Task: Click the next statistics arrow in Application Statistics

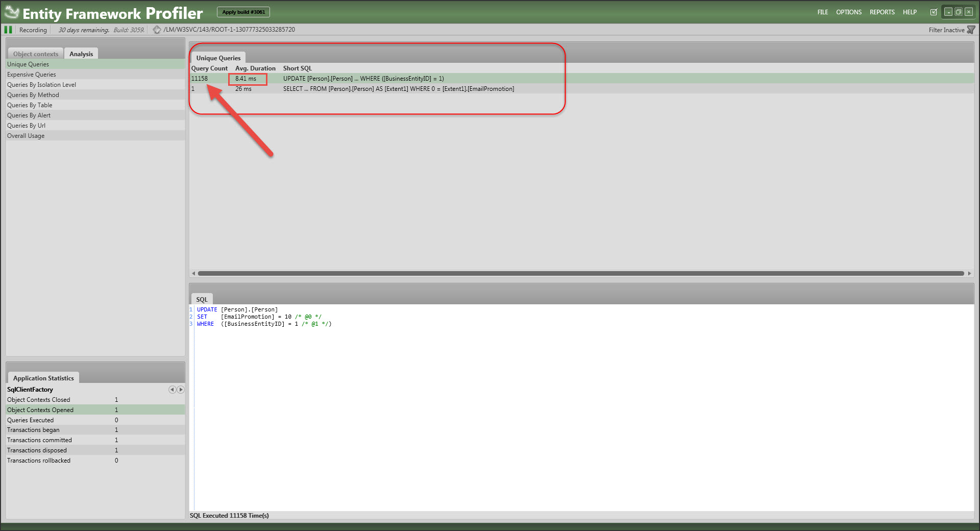Action: coord(180,390)
